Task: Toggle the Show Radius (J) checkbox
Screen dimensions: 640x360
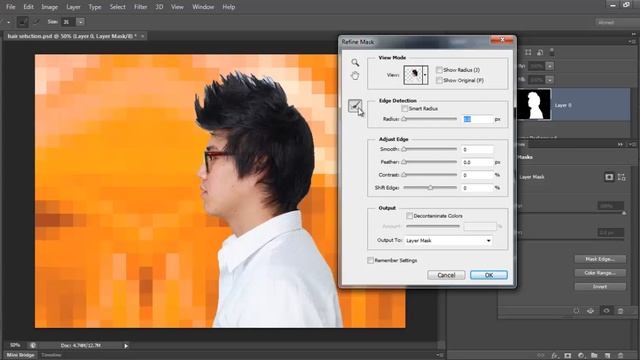Action: point(439,70)
